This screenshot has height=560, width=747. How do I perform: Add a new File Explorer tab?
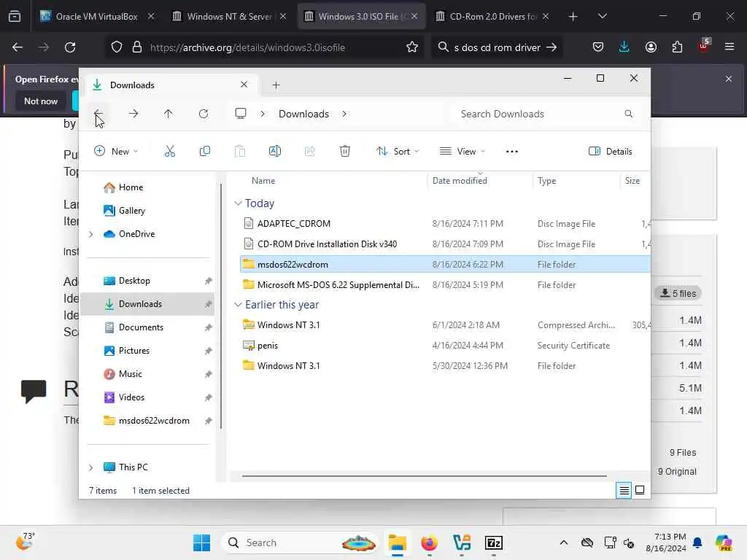click(x=276, y=85)
